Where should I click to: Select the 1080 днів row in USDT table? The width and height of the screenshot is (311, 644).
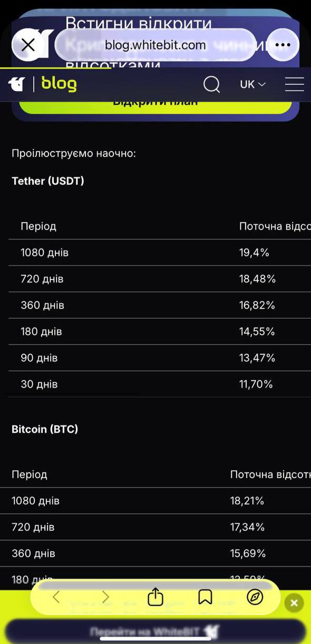[160, 253]
